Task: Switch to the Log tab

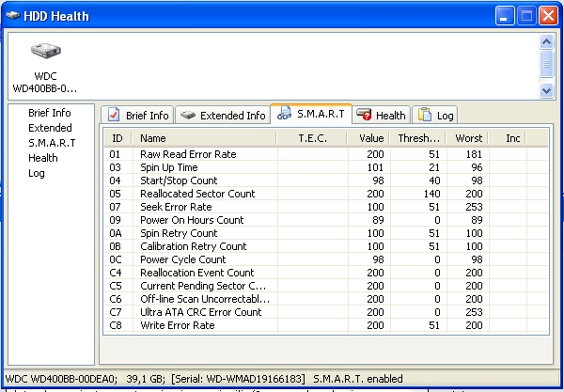Action: (435, 115)
